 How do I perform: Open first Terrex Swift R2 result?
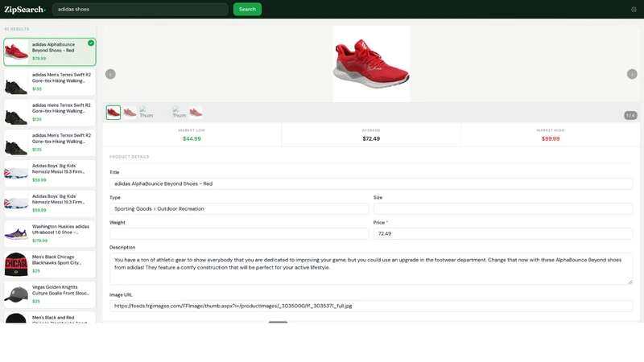pos(50,83)
